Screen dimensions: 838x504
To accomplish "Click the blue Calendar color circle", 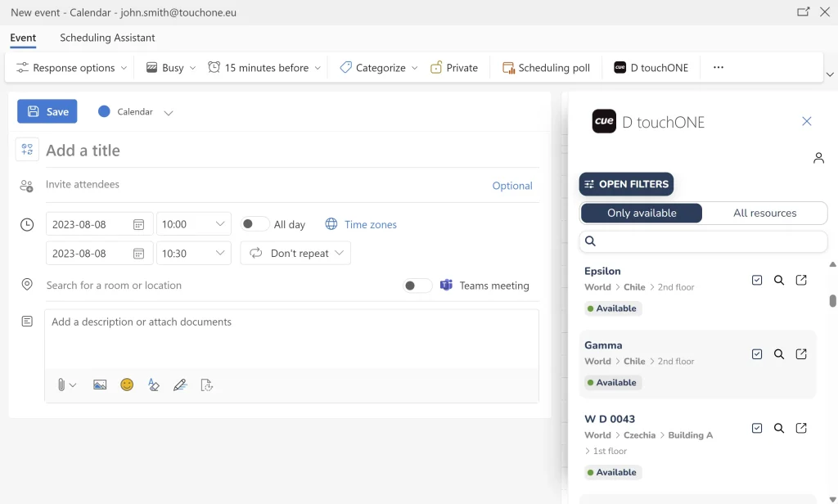I will pos(104,112).
